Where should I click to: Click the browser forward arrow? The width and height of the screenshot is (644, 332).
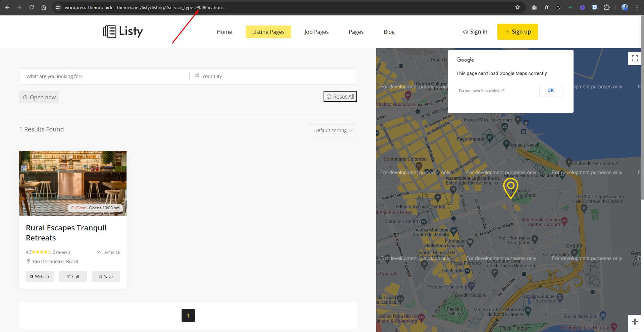19,7
